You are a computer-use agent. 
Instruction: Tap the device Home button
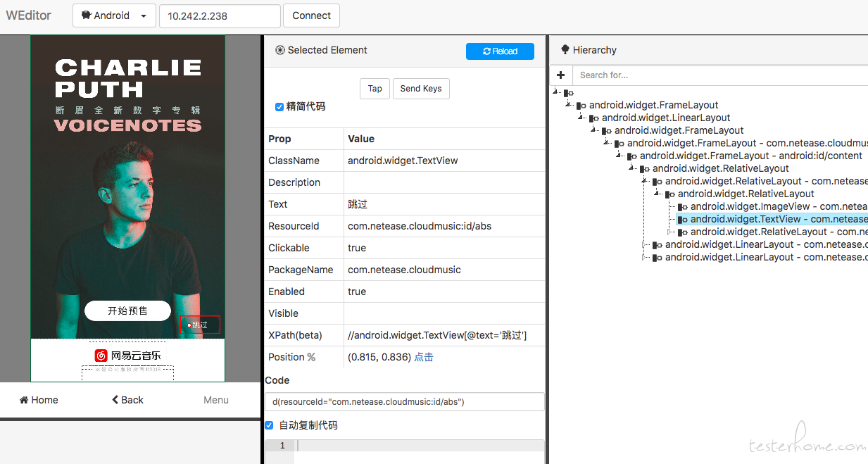point(39,400)
